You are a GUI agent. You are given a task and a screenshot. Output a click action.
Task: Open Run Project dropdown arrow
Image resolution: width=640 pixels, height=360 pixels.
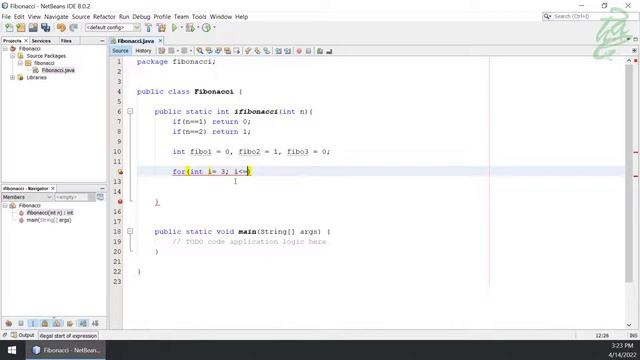pos(182,28)
